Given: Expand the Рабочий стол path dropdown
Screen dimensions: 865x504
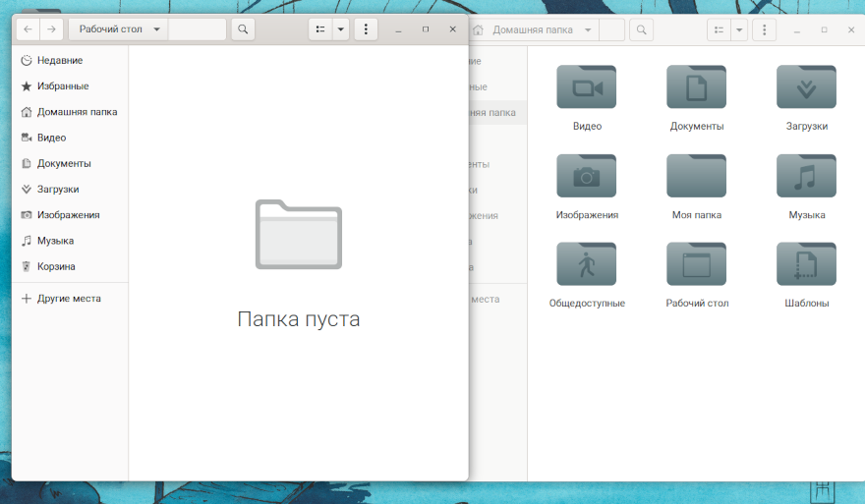Looking at the screenshot, I should [x=158, y=29].
